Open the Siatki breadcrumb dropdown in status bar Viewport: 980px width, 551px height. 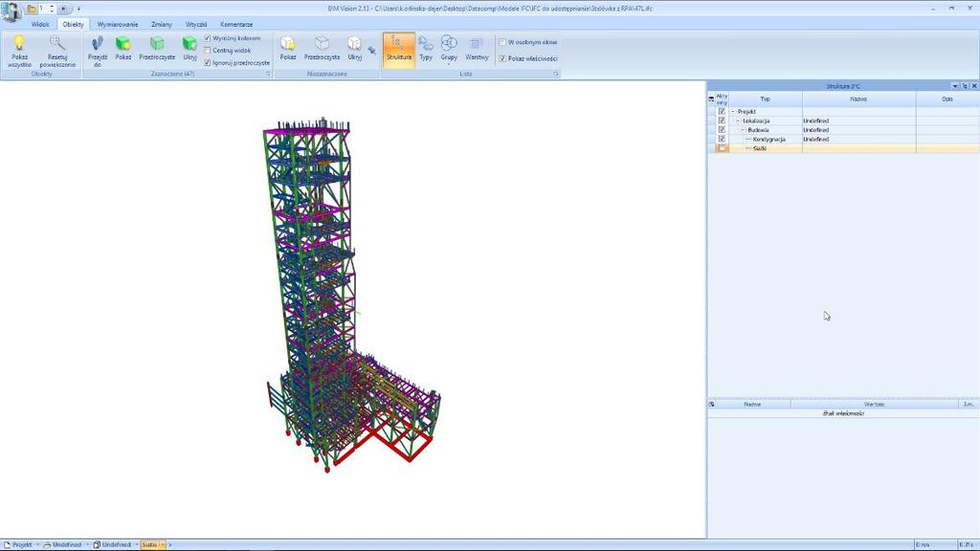click(x=162, y=544)
